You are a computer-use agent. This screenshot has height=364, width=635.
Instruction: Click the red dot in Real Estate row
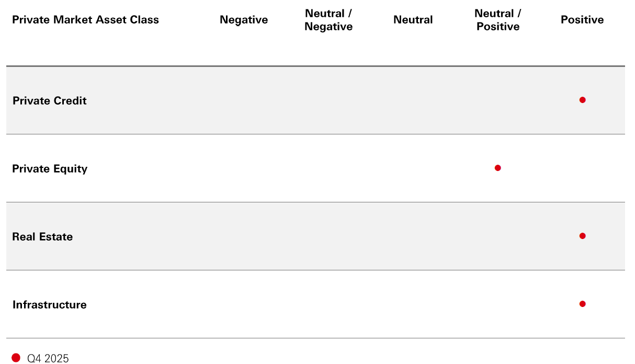pyautogui.click(x=582, y=236)
